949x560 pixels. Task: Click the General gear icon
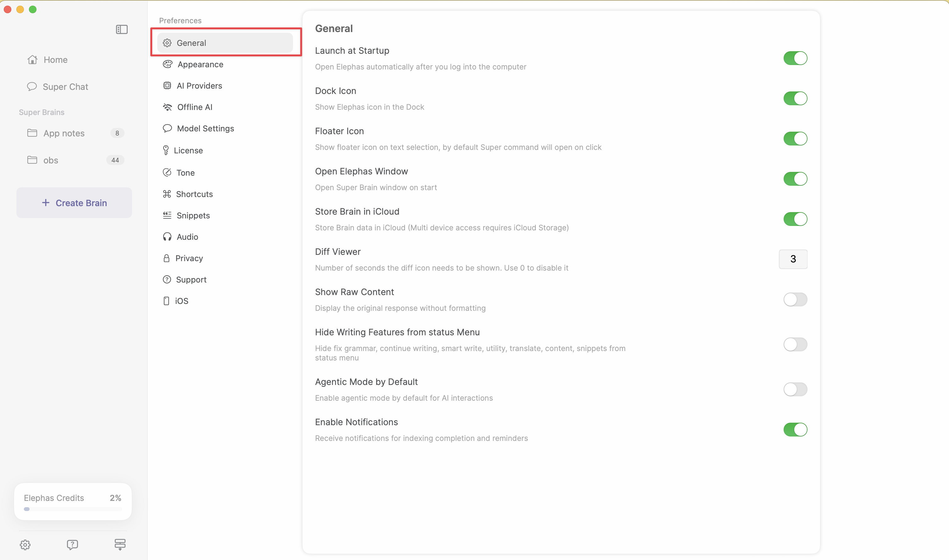tap(167, 43)
